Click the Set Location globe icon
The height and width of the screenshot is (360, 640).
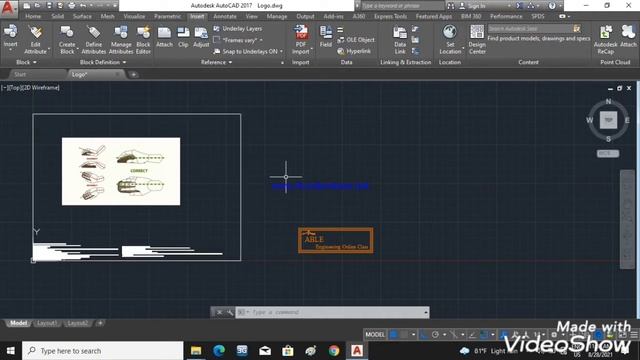[x=450, y=32]
